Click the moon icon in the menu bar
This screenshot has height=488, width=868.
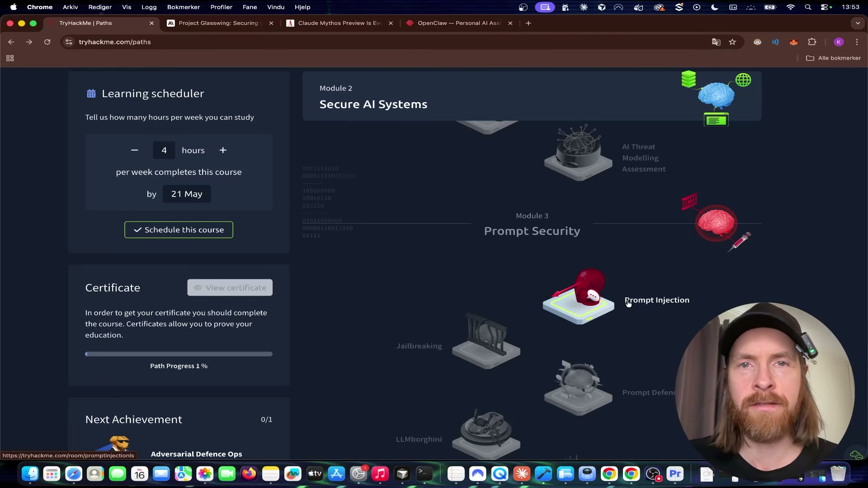(715, 7)
